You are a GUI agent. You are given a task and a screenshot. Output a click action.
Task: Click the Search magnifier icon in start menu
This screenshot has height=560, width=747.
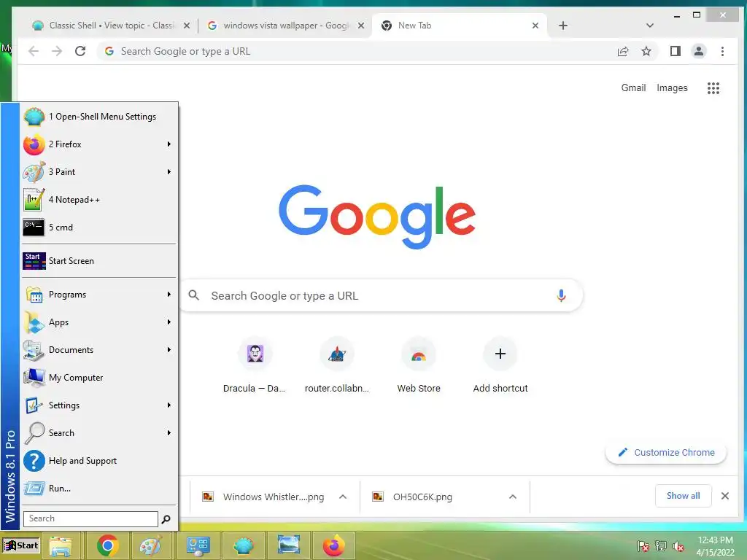click(34, 433)
